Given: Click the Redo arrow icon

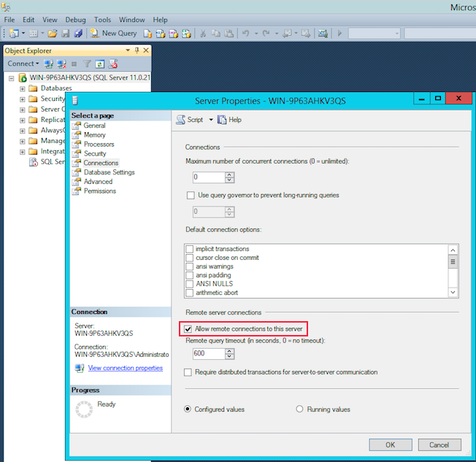Looking at the screenshot, I should tap(266, 34).
